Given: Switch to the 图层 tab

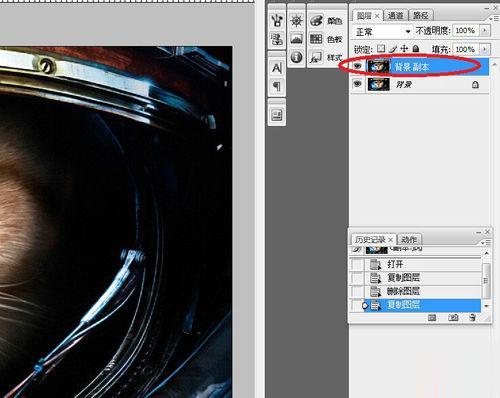Looking at the screenshot, I should click(364, 15).
